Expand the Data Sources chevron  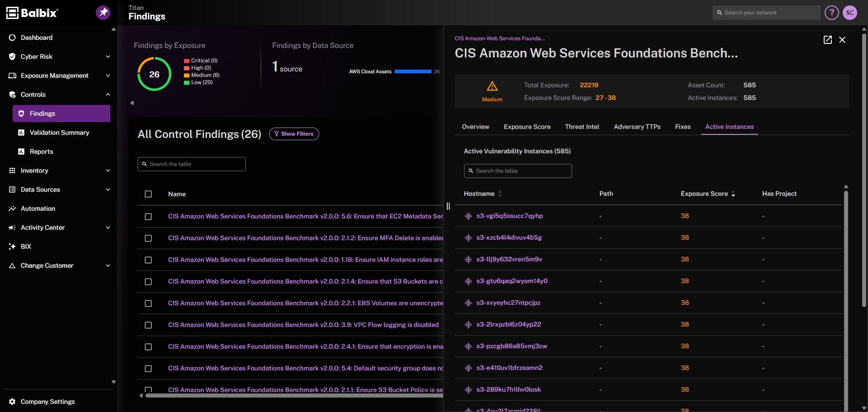point(108,189)
